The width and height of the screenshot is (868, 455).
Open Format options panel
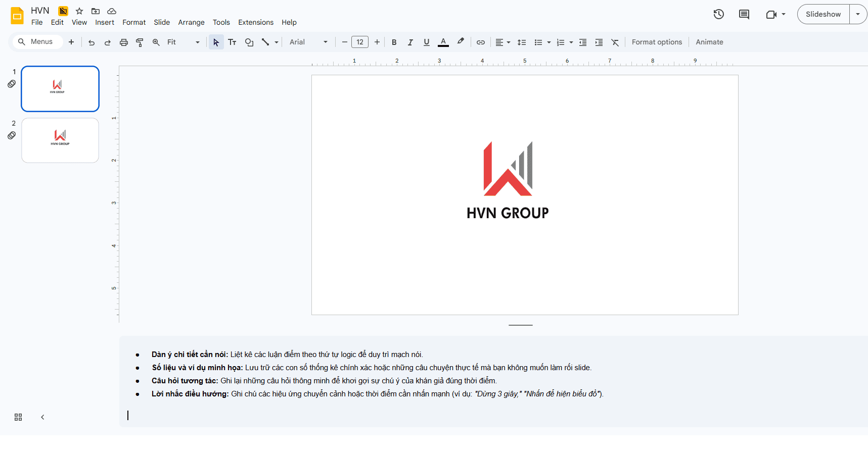click(x=657, y=42)
